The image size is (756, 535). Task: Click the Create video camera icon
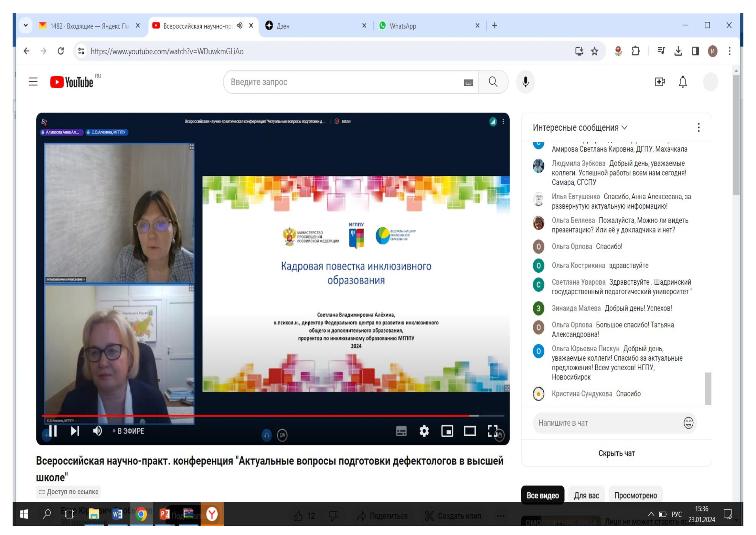pyautogui.click(x=660, y=82)
